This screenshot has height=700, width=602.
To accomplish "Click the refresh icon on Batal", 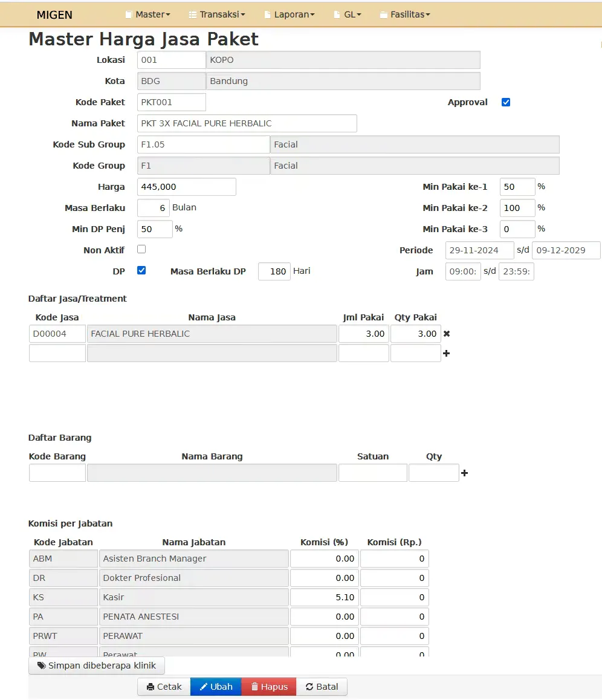I will tap(309, 687).
